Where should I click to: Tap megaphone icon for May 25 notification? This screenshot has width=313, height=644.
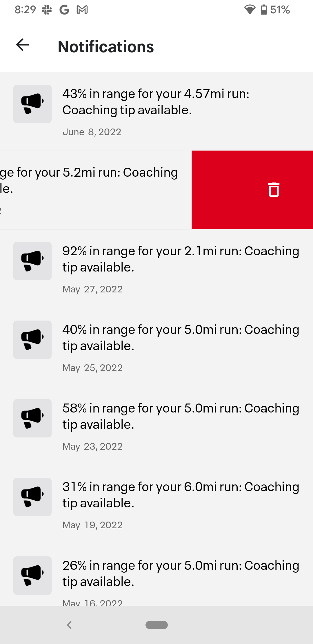32,340
